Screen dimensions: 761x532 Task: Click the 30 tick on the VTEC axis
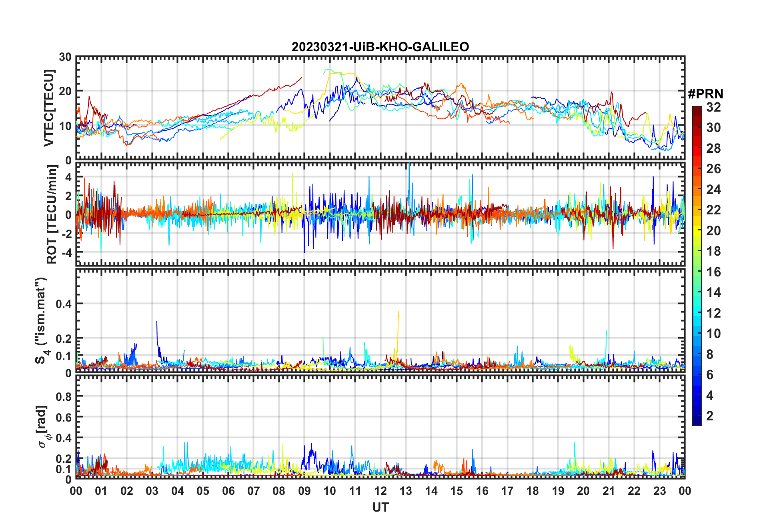(x=65, y=57)
